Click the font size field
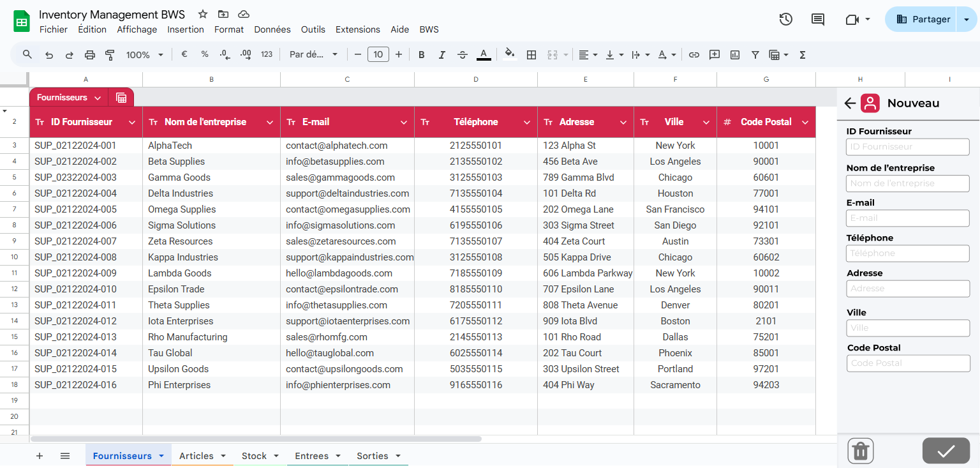This screenshot has width=980, height=468. [378, 55]
